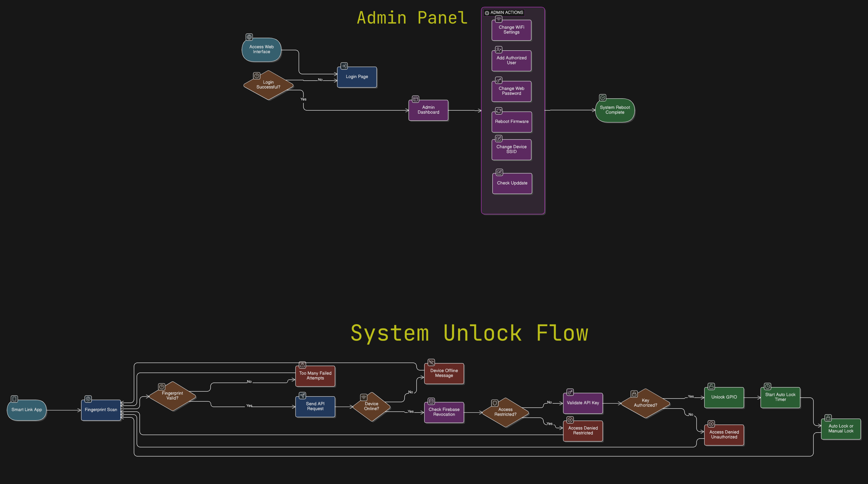868x484 pixels.
Task: Select the Reboot Firmware node
Action: pyautogui.click(x=511, y=122)
